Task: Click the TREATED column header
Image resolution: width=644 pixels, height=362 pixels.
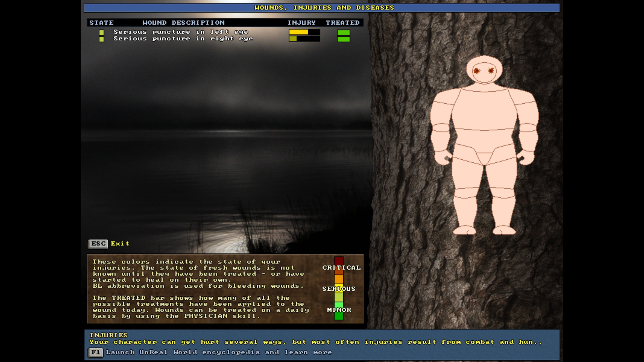Action: tap(342, 23)
